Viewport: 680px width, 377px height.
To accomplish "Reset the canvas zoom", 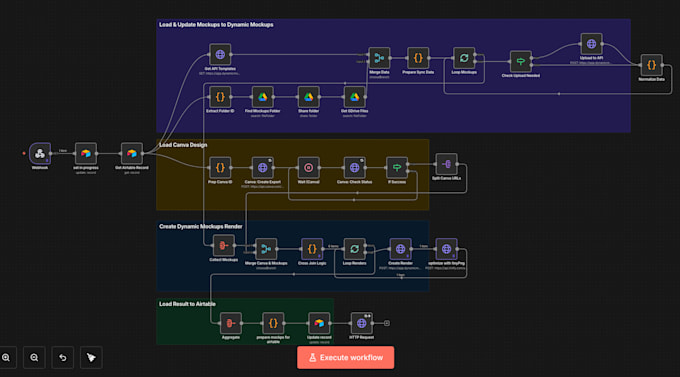I will pyautogui.click(x=62, y=357).
